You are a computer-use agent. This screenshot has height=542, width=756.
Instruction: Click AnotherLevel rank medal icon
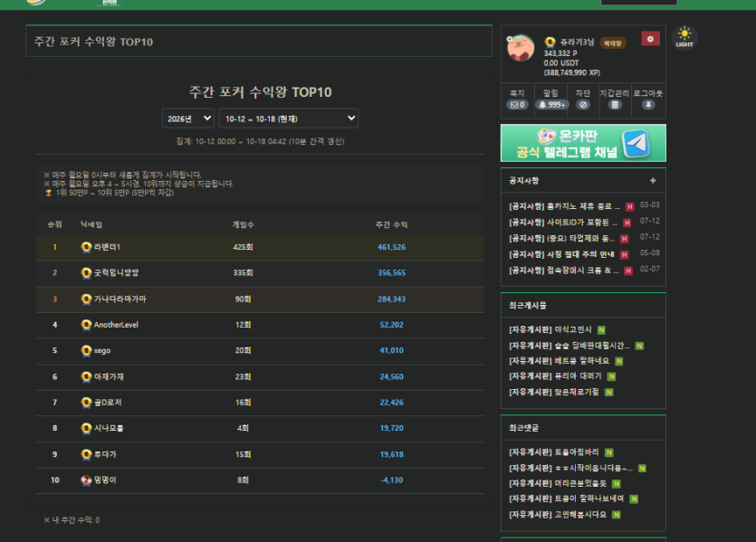[86, 325]
